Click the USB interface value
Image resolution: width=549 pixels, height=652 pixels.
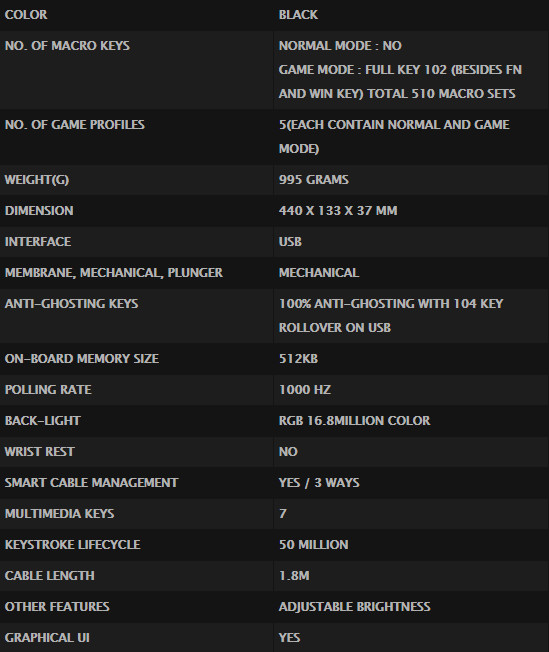(x=290, y=242)
